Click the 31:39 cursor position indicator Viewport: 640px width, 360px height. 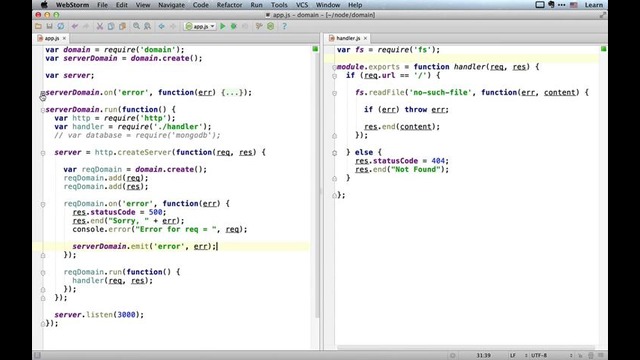tap(483, 356)
